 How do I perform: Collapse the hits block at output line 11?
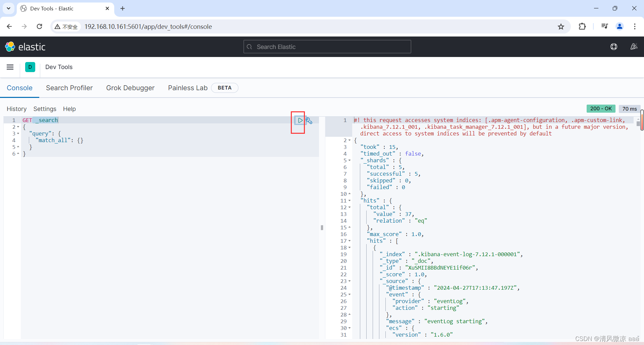point(350,201)
